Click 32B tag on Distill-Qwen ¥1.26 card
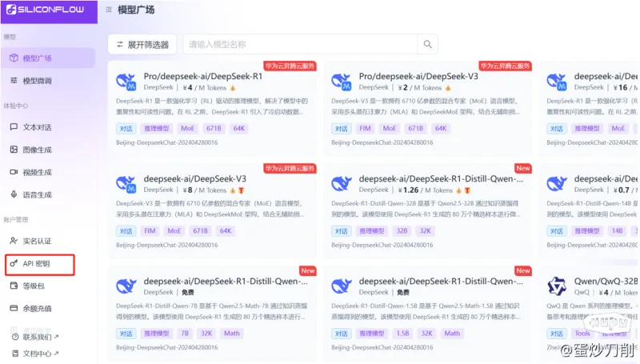 (x=402, y=231)
